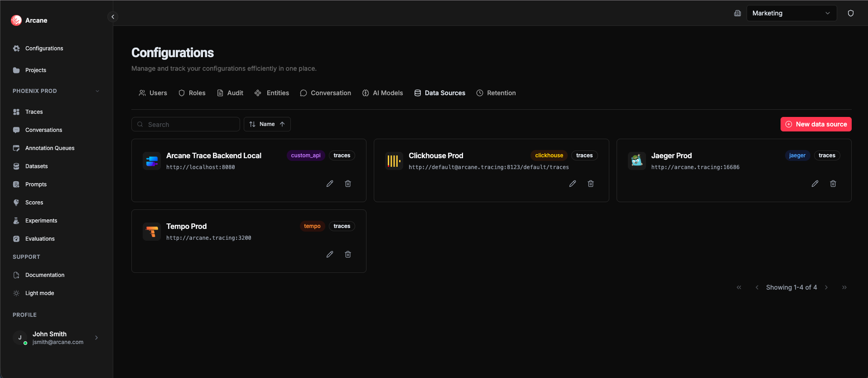Delete the Clickhouse Prod data source
Image resolution: width=868 pixels, height=378 pixels.
click(591, 184)
